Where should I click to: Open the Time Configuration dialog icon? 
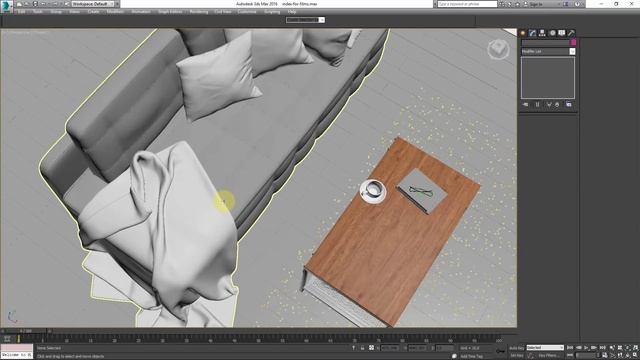pos(604,356)
